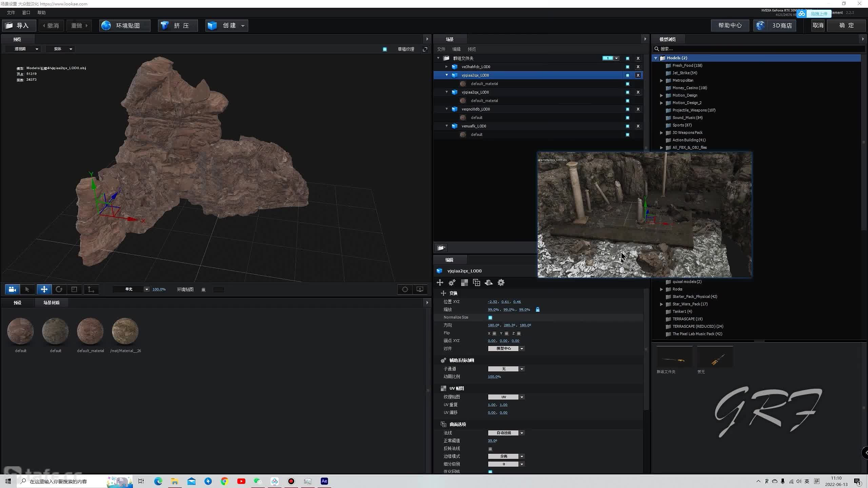Delete the venuafk_LOD0 model via X
Viewport: 868px width, 488px height.
638,126
